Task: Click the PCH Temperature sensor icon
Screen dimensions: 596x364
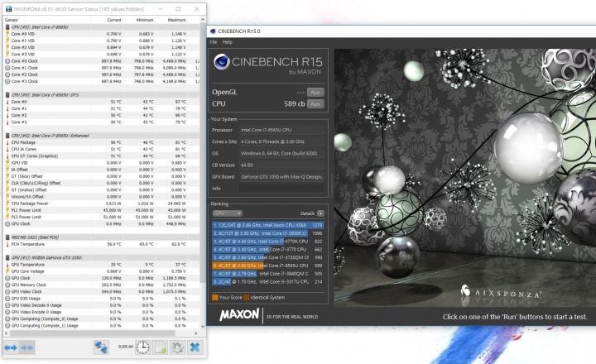Action: click(7, 244)
